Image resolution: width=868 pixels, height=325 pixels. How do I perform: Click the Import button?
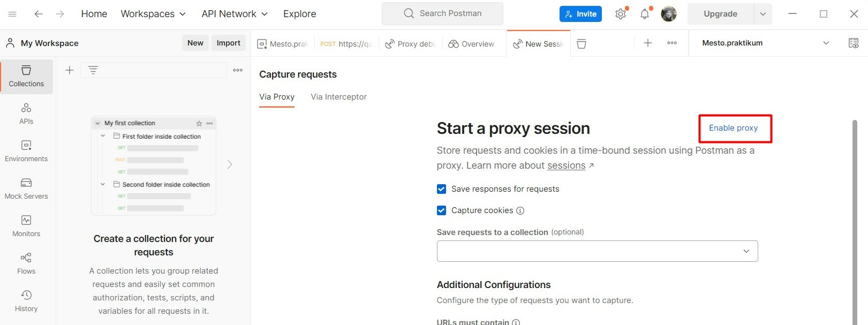228,43
